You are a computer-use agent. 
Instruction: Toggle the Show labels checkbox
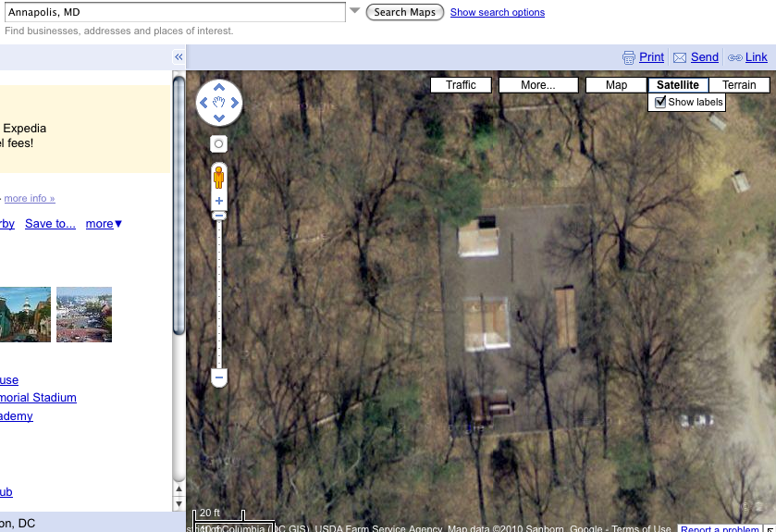[660, 103]
